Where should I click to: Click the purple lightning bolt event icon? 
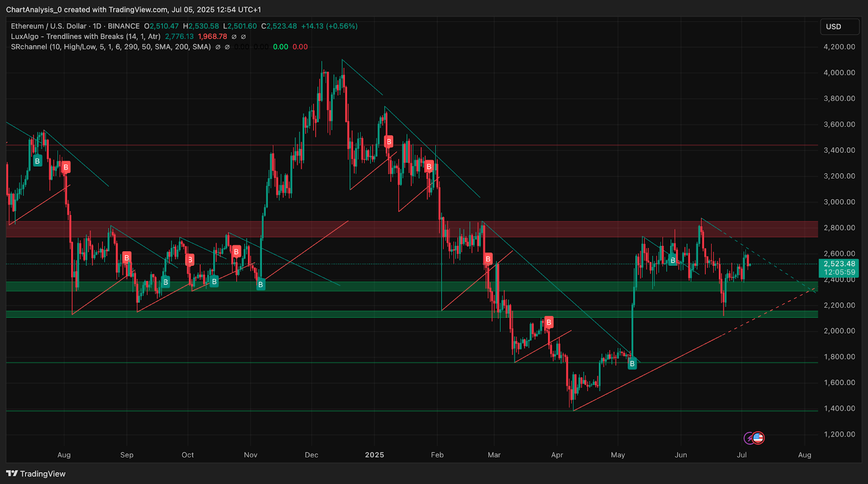point(749,438)
